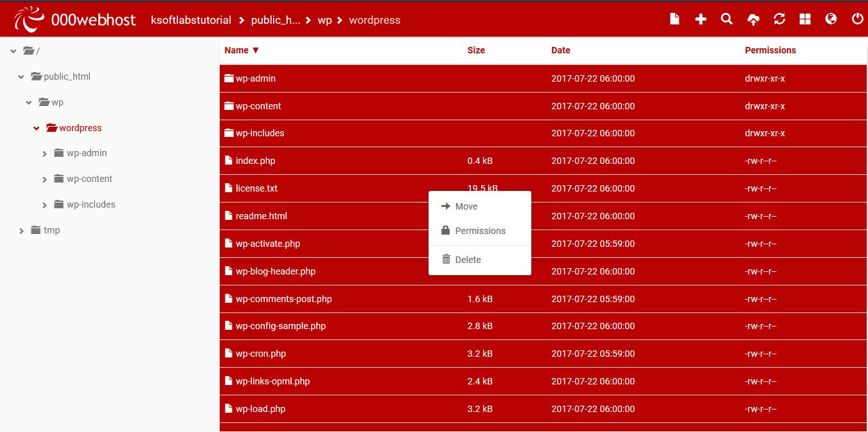Click the power logout icon
The image size is (868, 432).
click(857, 19)
